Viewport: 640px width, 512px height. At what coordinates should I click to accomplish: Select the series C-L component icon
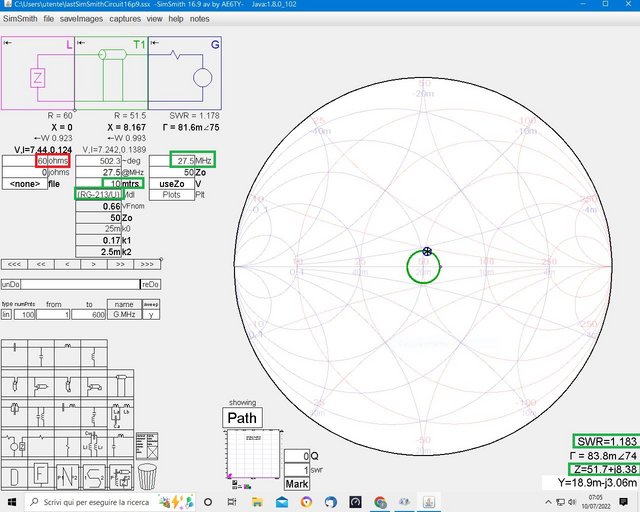click(x=67, y=412)
